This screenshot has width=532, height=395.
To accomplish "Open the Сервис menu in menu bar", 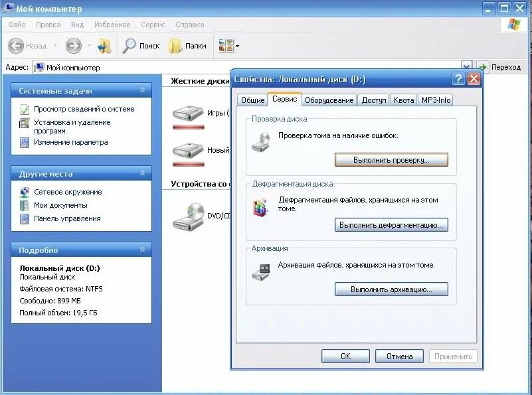I will click(x=153, y=25).
